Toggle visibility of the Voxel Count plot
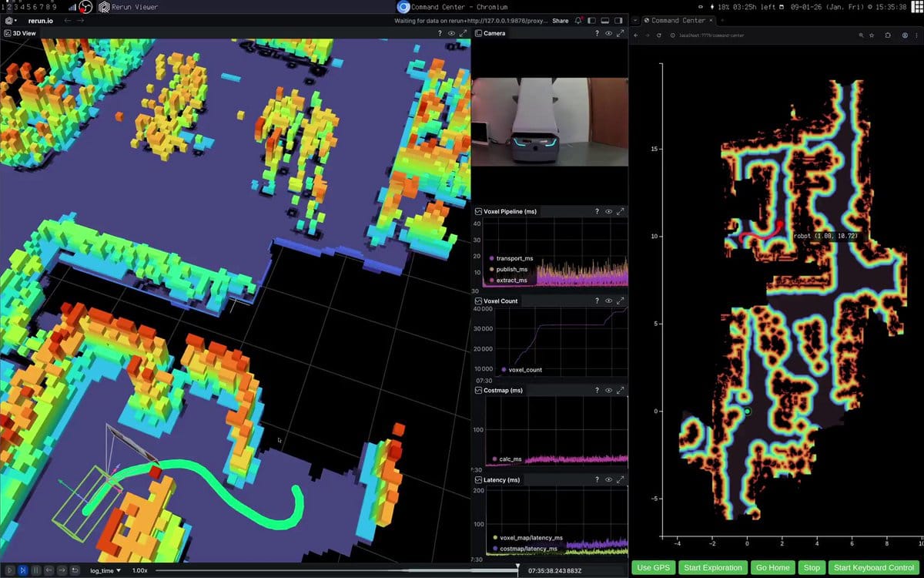The width and height of the screenshot is (924, 578). tap(608, 301)
